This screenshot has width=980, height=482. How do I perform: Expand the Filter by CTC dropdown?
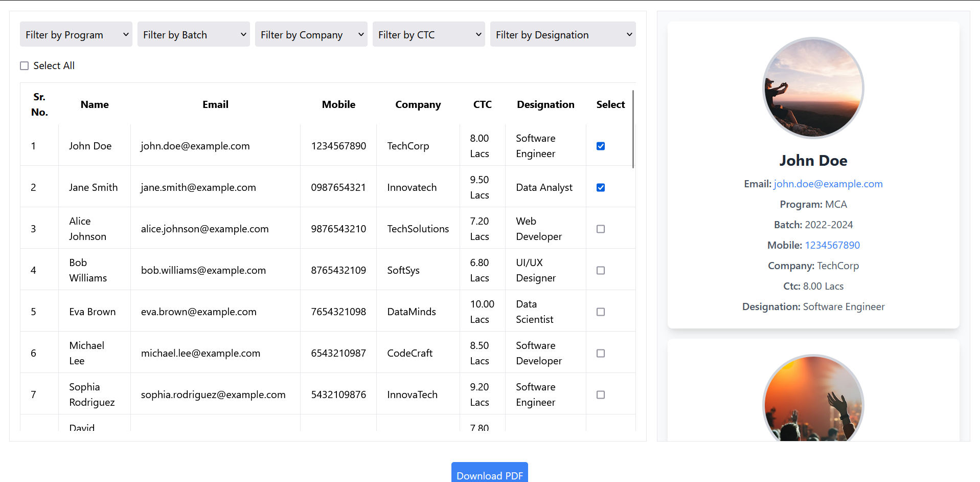tap(429, 34)
